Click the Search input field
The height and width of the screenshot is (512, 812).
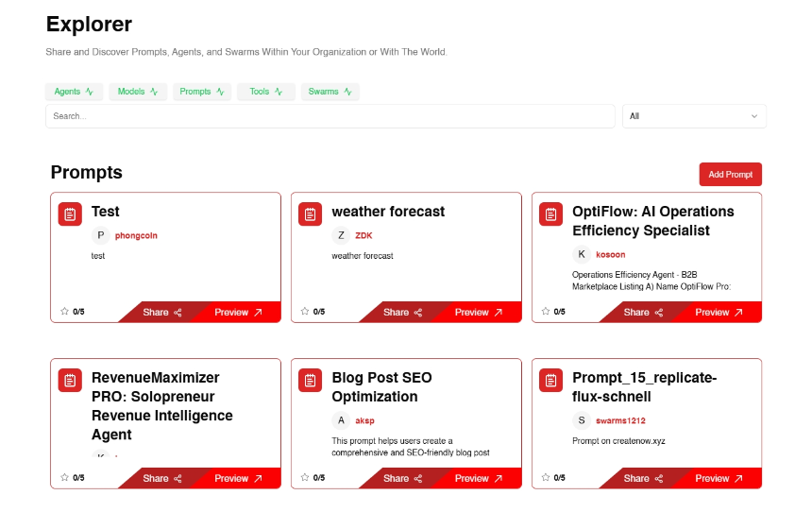(x=330, y=116)
